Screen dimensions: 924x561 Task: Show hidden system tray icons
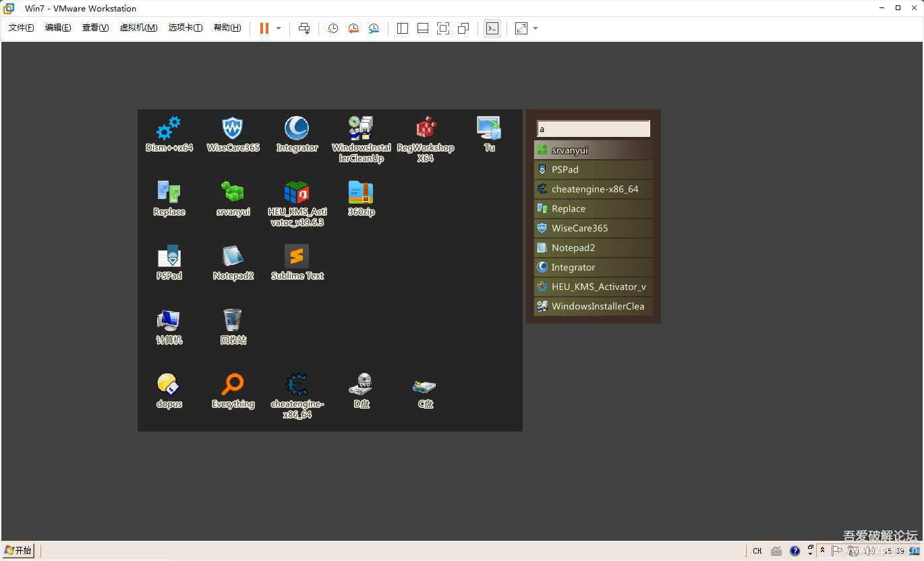(822, 550)
